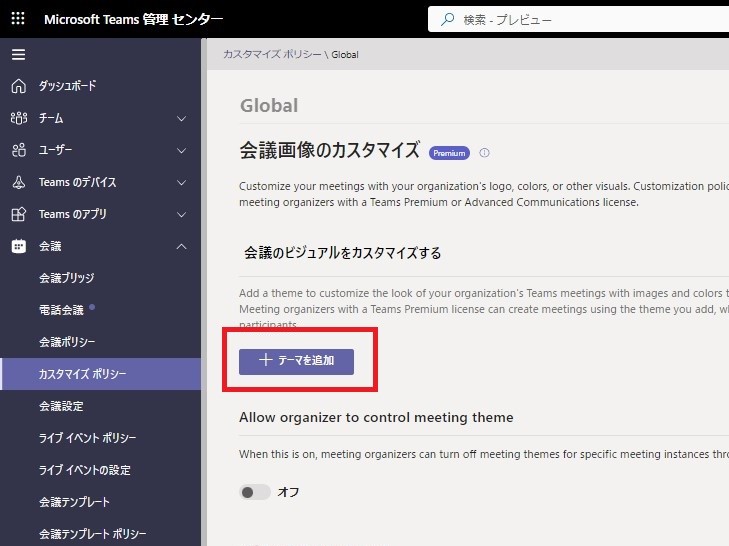Click the Global policy title
The width and height of the screenshot is (729, 546).
point(269,106)
